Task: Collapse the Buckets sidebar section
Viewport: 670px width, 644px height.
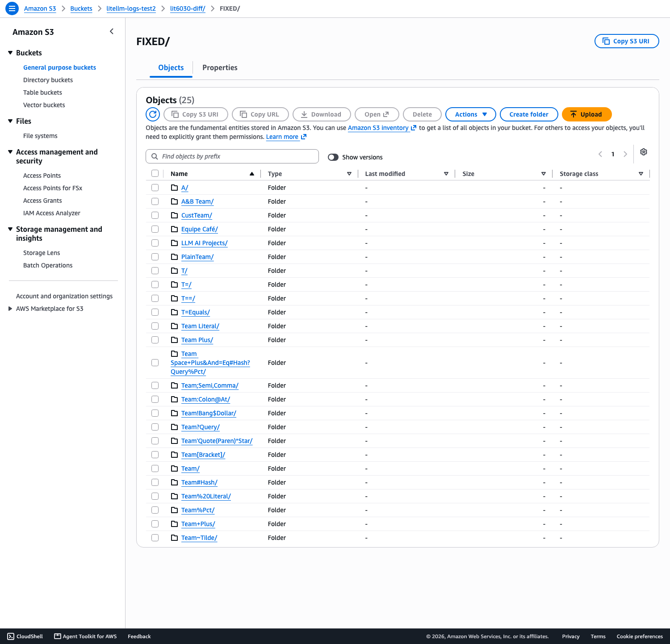Action: [x=10, y=53]
